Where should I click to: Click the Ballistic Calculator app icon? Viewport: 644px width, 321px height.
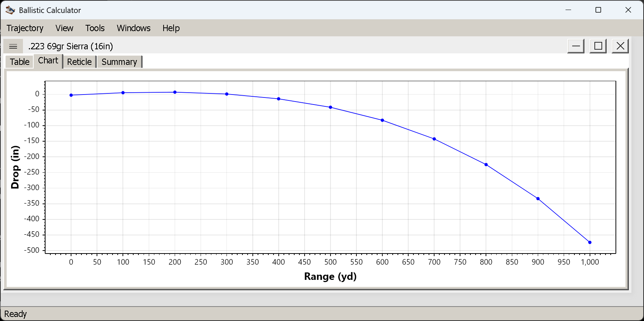pyautogui.click(x=10, y=10)
